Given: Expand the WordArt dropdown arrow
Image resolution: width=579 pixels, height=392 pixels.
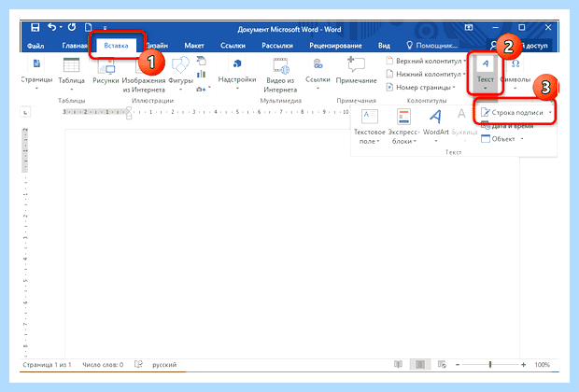Looking at the screenshot, I should [x=436, y=141].
